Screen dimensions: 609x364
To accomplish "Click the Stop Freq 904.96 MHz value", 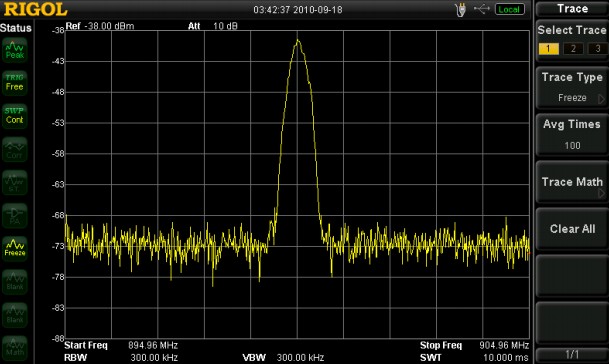I will point(504,345).
